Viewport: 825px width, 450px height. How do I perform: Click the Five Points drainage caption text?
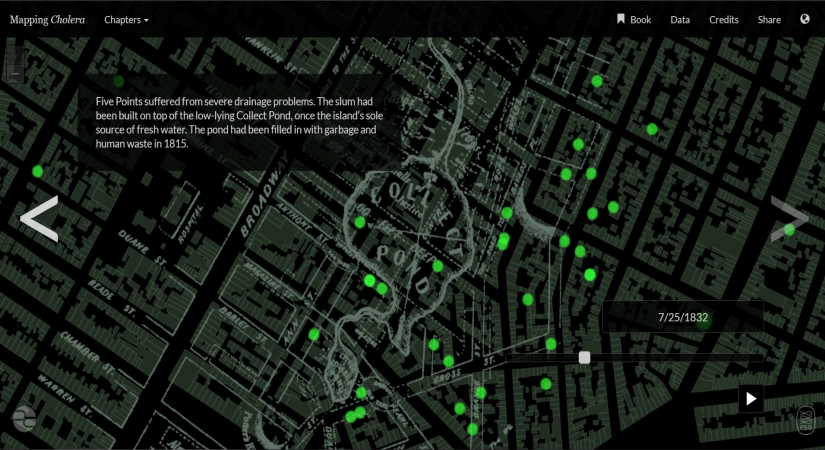point(239,122)
